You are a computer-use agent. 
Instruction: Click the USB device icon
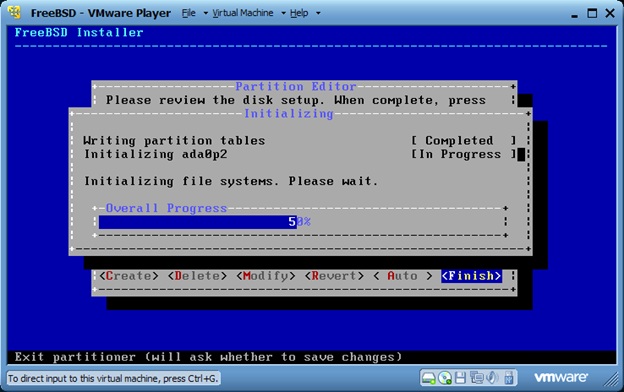pyautogui.click(x=509, y=378)
